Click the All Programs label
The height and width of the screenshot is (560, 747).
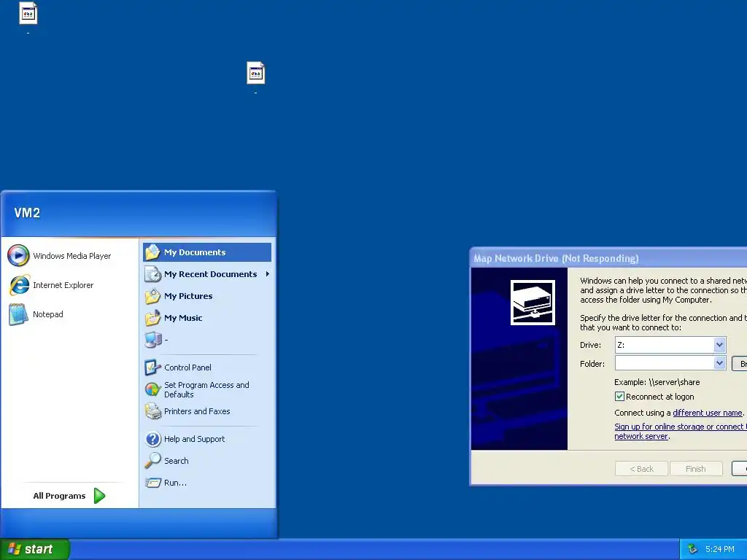point(59,496)
